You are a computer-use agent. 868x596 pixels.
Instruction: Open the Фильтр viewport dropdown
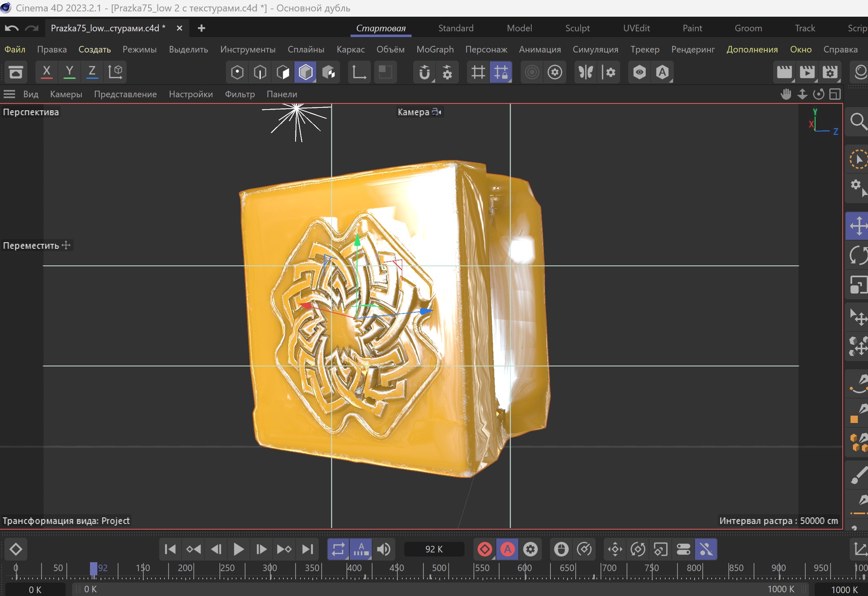tap(240, 94)
